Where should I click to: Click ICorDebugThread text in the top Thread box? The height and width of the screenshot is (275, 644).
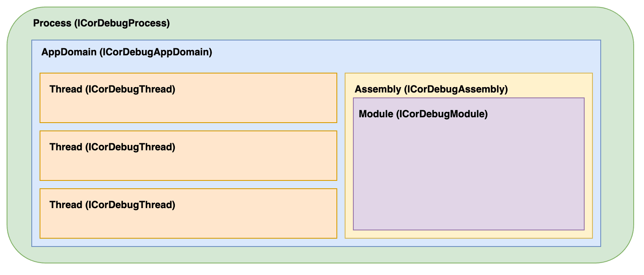130,89
